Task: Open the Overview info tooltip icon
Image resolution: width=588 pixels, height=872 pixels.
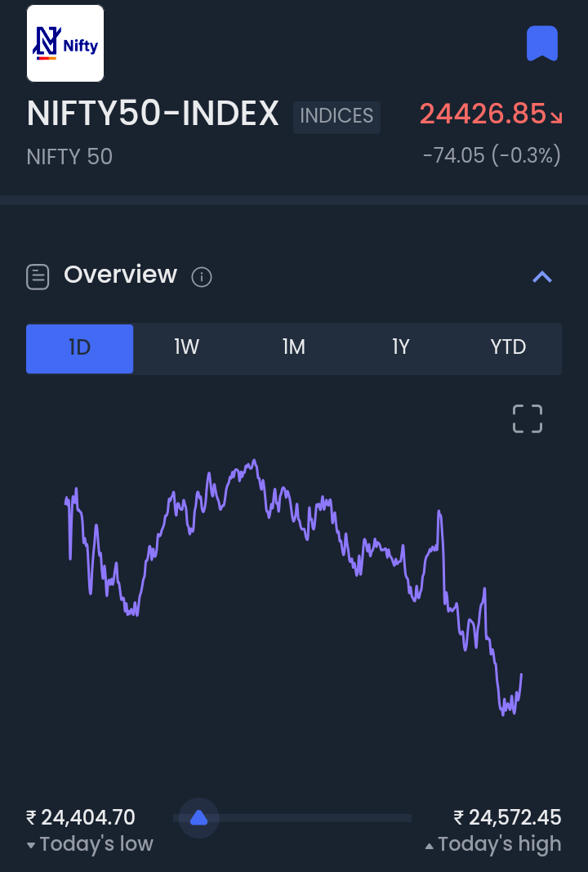Action: pyautogui.click(x=202, y=278)
